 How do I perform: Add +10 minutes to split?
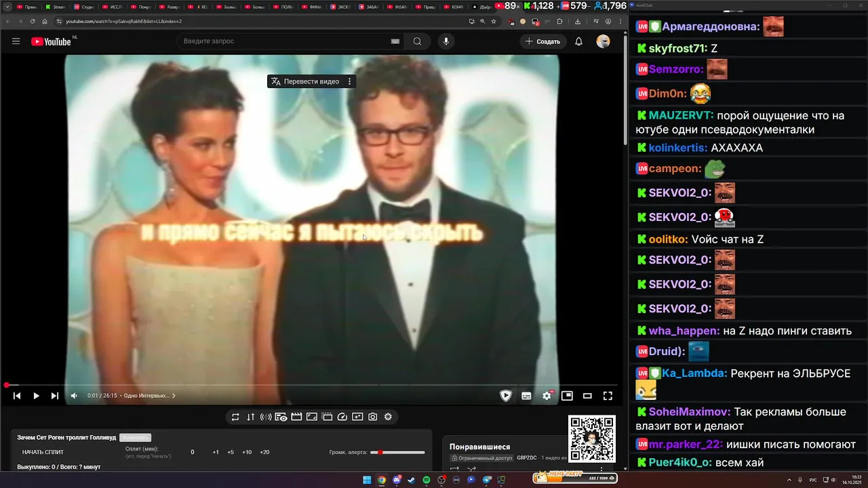click(247, 452)
